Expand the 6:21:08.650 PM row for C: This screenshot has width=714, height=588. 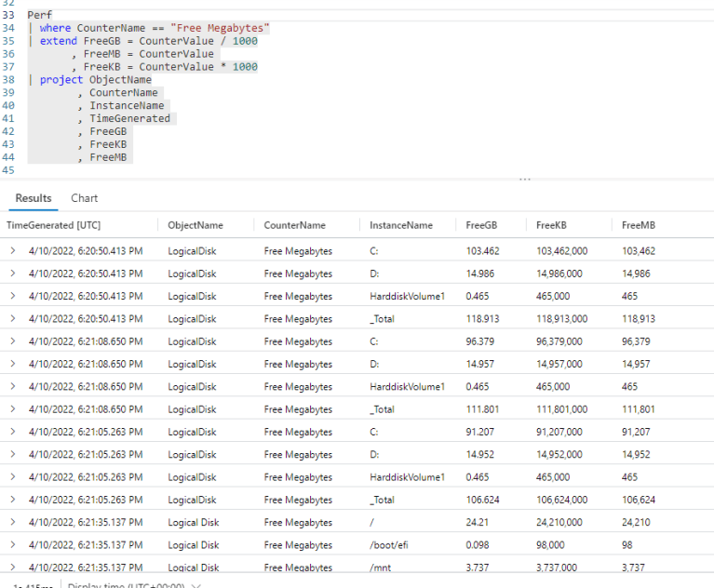13,341
